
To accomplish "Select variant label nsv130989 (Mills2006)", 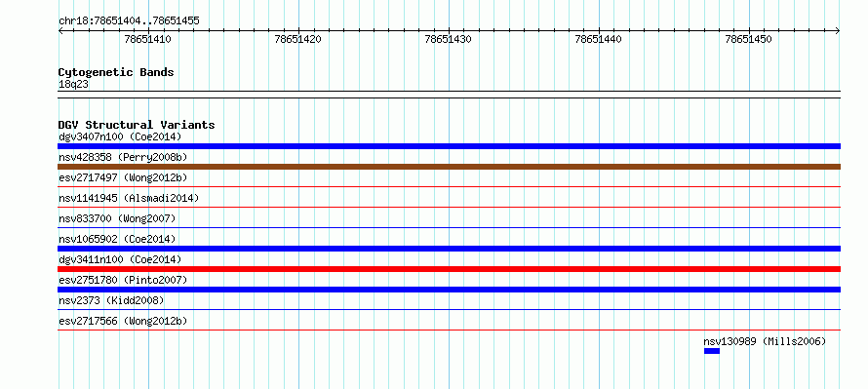I will pos(765,341).
